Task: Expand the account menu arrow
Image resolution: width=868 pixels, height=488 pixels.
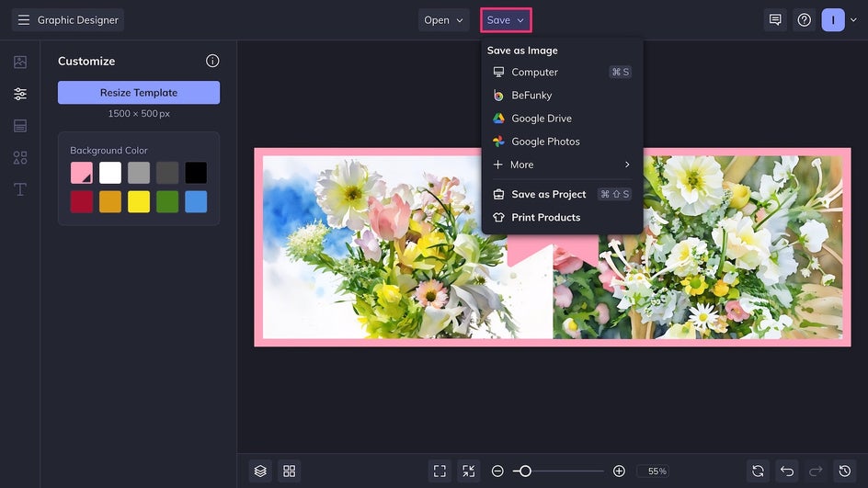Action: [x=853, y=20]
